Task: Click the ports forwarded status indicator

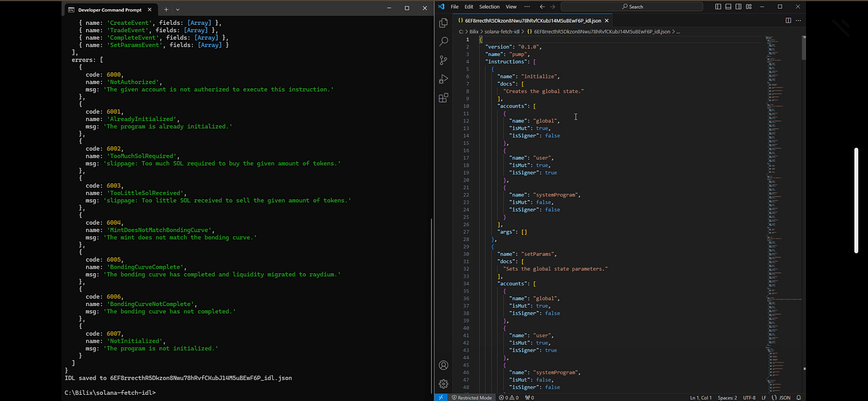Action: coord(529,397)
